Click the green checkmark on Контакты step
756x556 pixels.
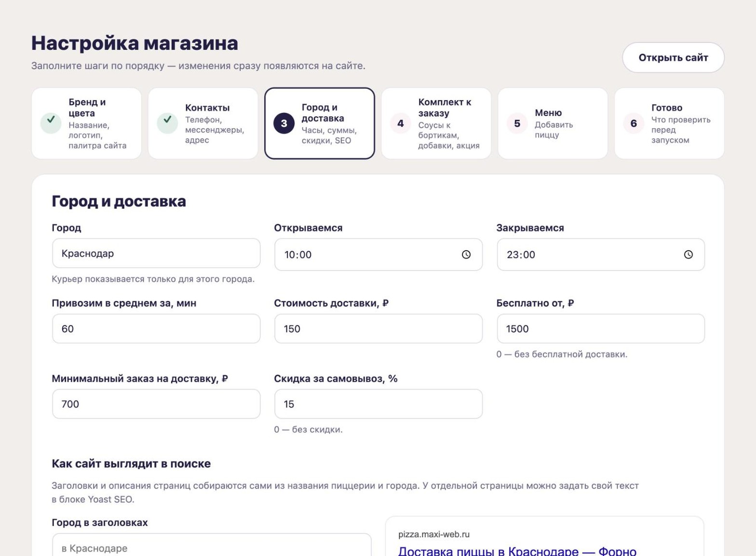click(x=167, y=123)
